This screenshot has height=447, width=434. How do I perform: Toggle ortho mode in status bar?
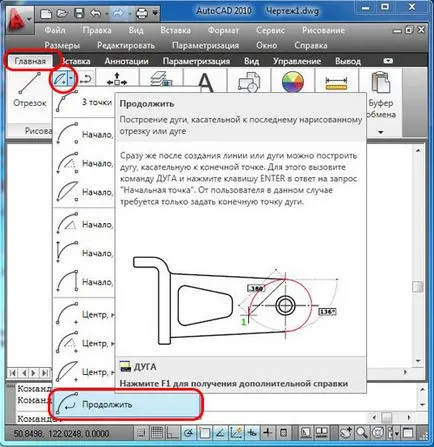point(173,433)
